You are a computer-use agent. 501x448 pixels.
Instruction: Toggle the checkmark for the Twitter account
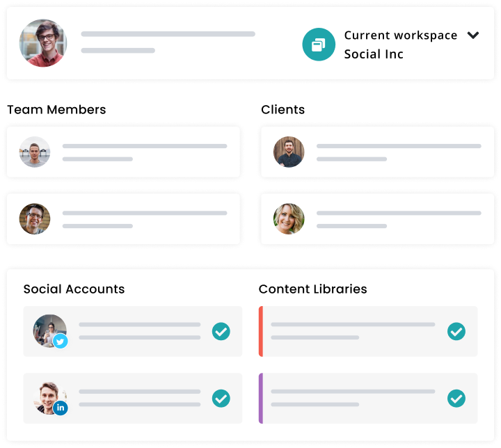coord(221,331)
